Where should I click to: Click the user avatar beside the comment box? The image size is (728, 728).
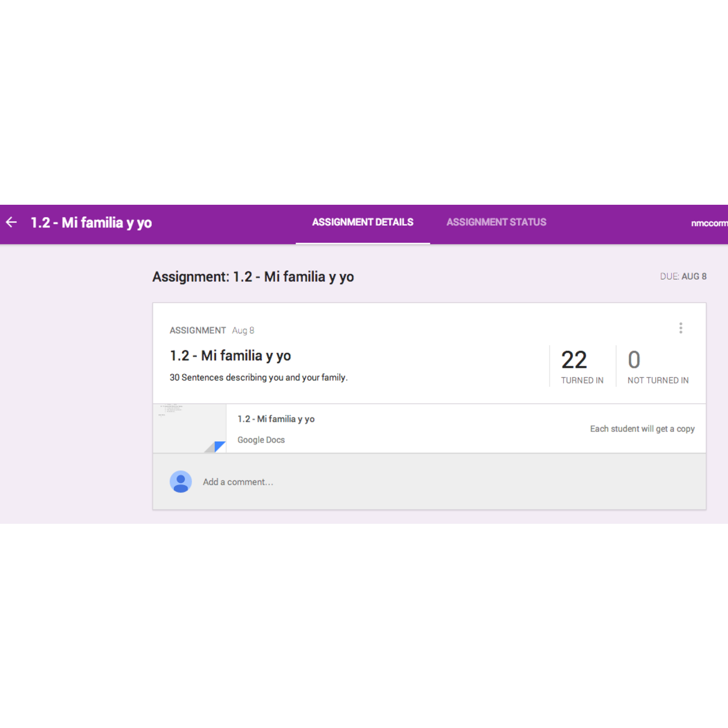point(181,482)
